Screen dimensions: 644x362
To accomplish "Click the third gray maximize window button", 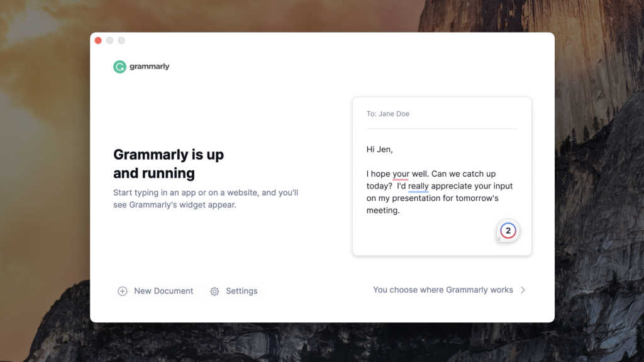I will pyautogui.click(x=121, y=41).
